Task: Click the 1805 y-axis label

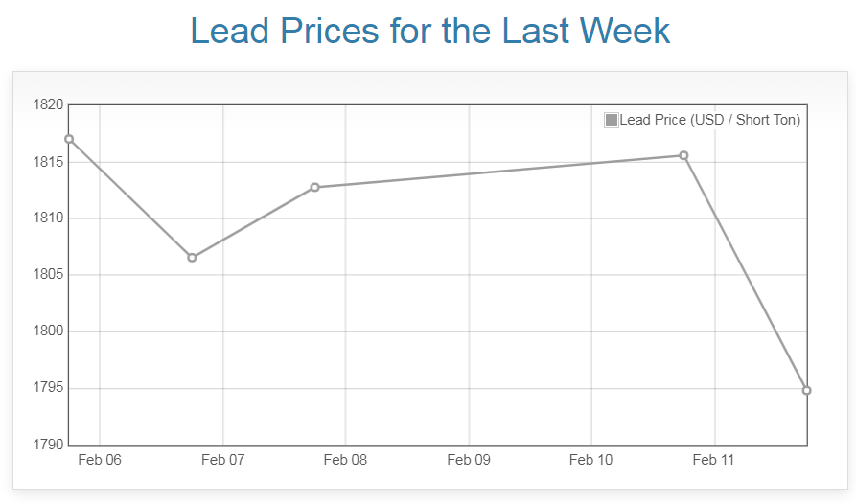Action: [x=47, y=275]
